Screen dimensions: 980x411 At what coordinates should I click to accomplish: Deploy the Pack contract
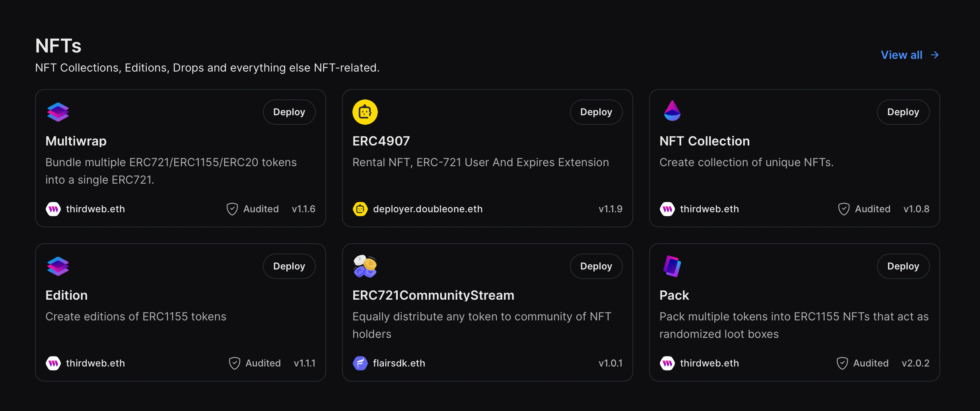pyautogui.click(x=903, y=266)
